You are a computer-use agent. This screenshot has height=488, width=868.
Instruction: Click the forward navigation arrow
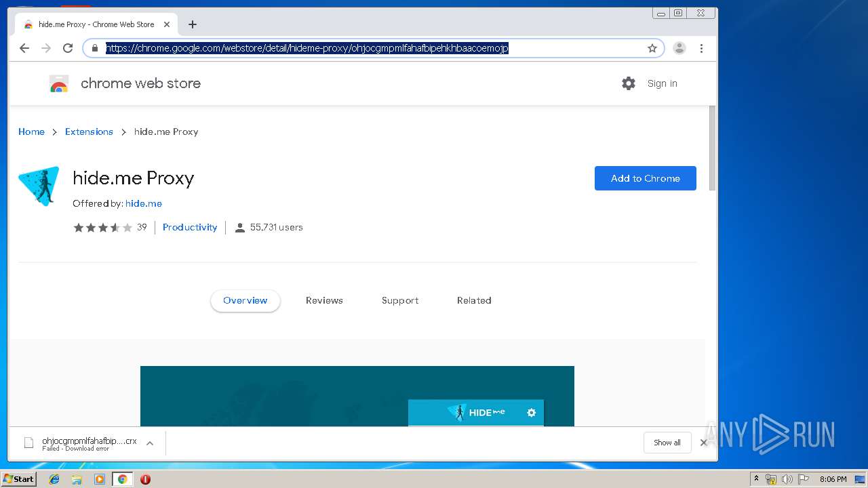pos(46,48)
